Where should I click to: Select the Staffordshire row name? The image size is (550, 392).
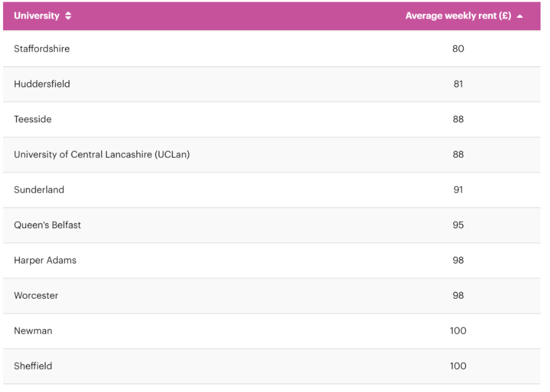pos(42,48)
